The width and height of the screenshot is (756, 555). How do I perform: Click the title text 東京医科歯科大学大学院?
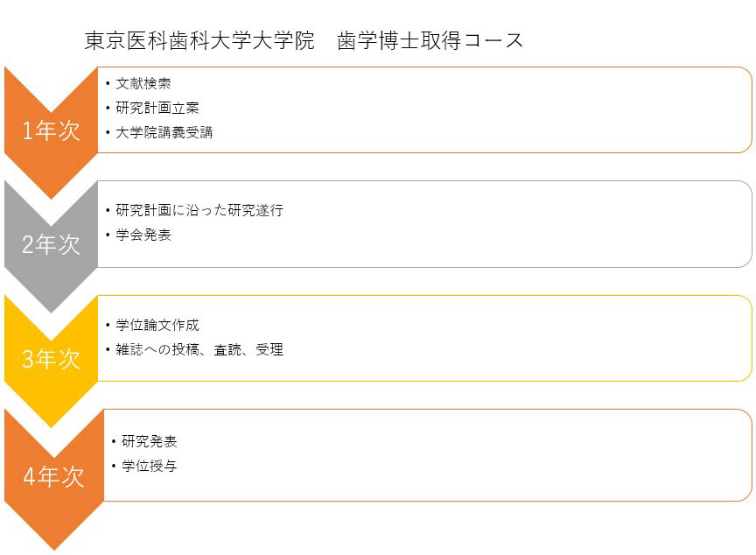tap(199, 41)
